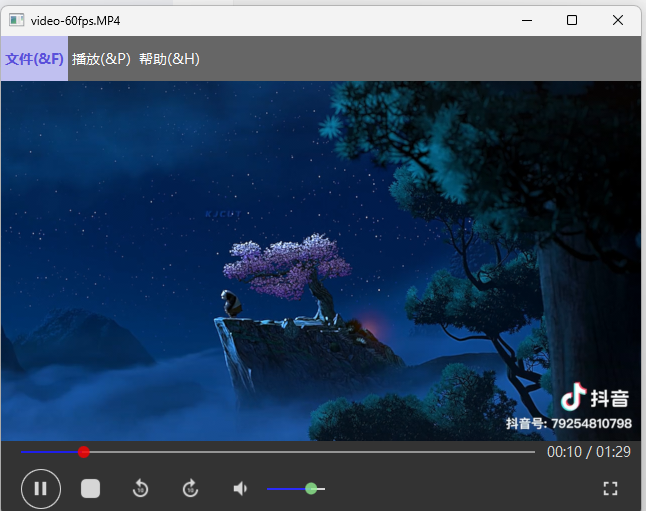Click the panda in the video frame

231,303
